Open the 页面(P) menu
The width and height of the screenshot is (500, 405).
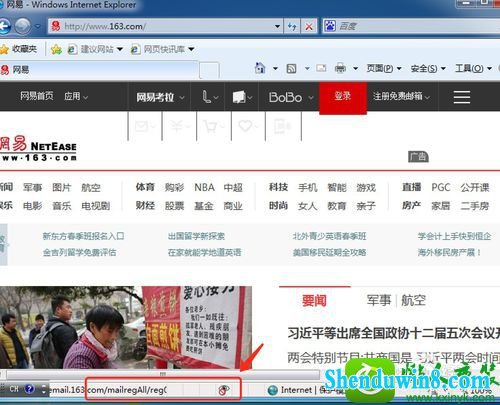383,69
